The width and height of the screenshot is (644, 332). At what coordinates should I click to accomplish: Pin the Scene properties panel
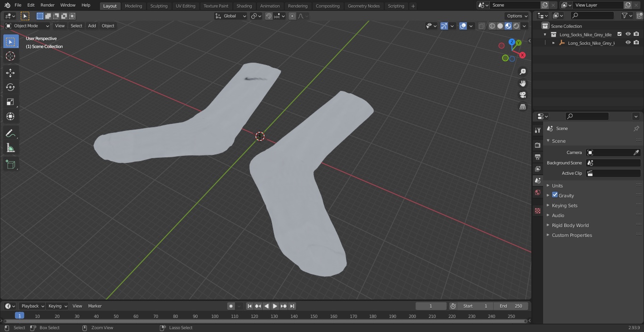click(x=636, y=129)
